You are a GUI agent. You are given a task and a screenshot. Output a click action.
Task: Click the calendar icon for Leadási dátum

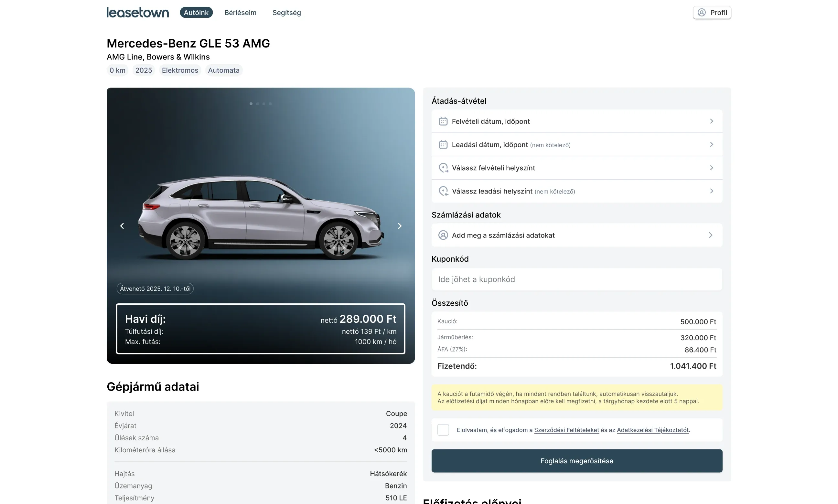(443, 145)
